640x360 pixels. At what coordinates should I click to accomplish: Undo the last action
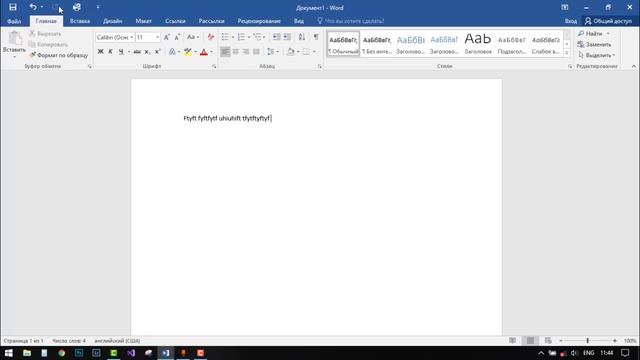[33, 7]
